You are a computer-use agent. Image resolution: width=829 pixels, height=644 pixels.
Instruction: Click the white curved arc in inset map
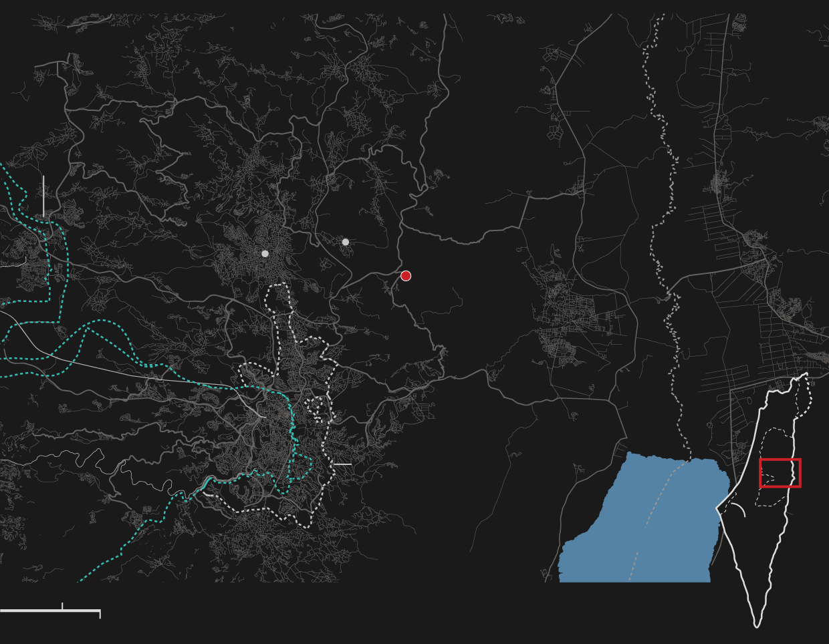(737, 508)
